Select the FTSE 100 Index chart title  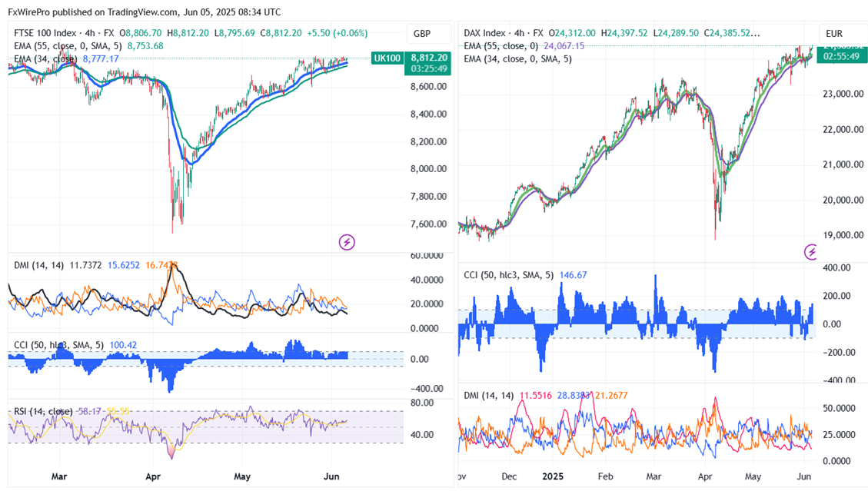coord(45,33)
